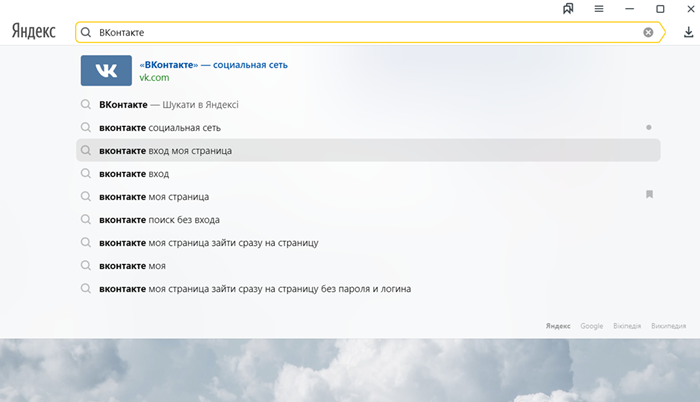Image resolution: width=700 pixels, height=402 pixels.
Task: Maximize the browser window
Action: coord(660,8)
